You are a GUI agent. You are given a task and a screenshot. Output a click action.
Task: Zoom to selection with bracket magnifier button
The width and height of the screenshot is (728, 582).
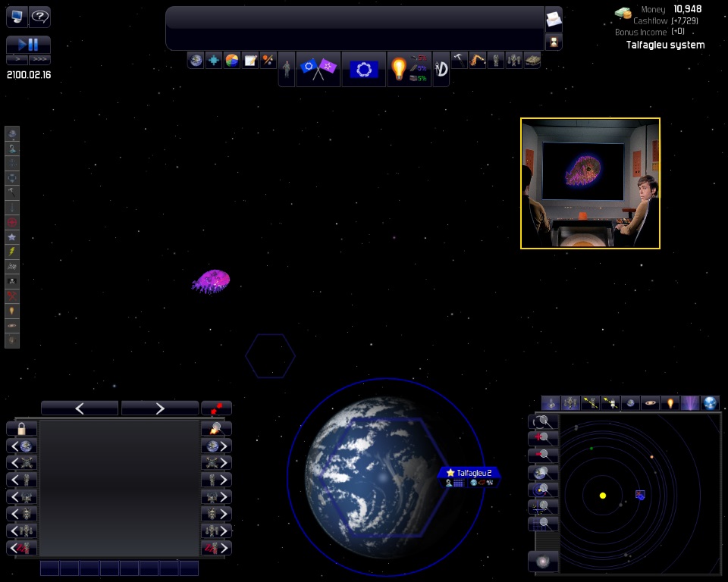[x=543, y=421]
